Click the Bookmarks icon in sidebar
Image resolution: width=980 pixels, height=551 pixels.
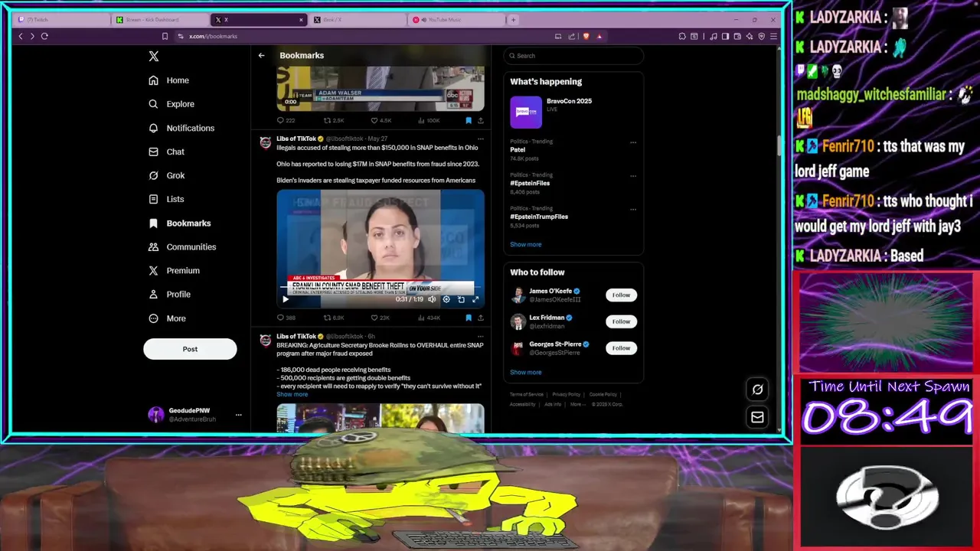pyautogui.click(x=153, y=223)
